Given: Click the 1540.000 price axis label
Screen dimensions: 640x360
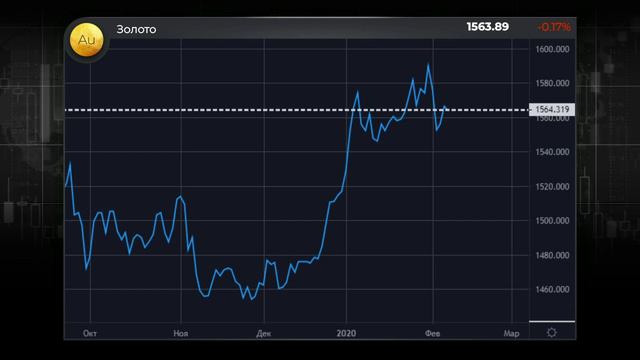Looking at the screenshot, I should click(x=552, y=152).
